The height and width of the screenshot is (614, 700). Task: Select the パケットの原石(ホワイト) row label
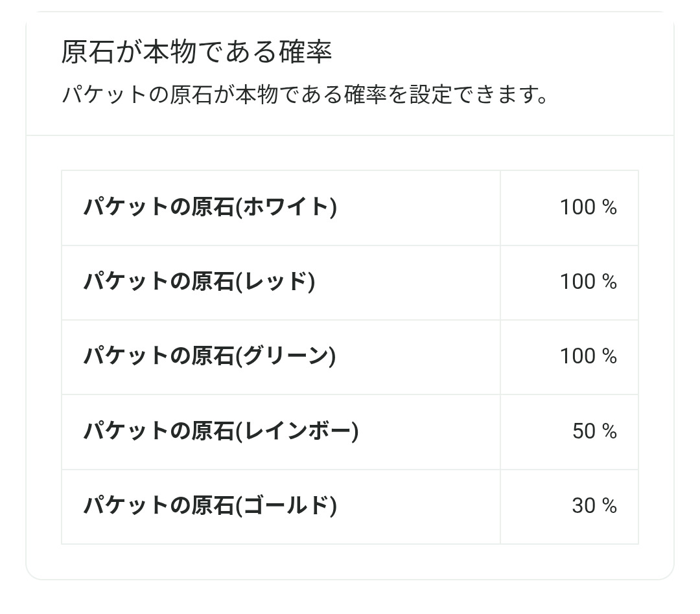tap(210, 207)
